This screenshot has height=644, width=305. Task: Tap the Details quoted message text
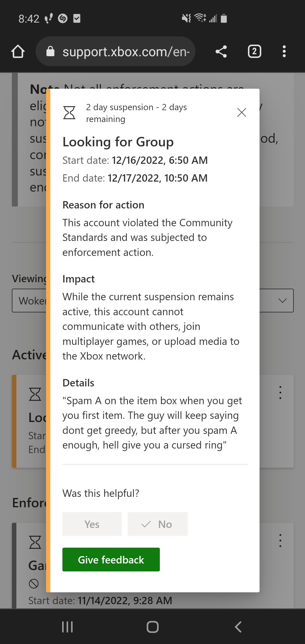click(152, 423)
